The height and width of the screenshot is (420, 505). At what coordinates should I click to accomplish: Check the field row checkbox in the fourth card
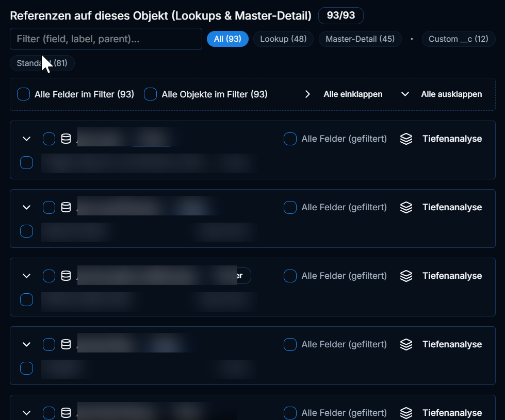[26, 368]
